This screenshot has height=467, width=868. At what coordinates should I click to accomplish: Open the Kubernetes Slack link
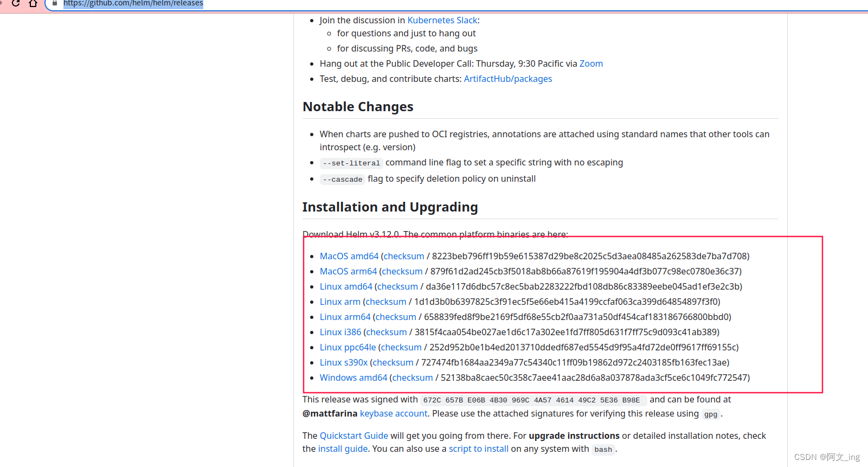[442, 20]
